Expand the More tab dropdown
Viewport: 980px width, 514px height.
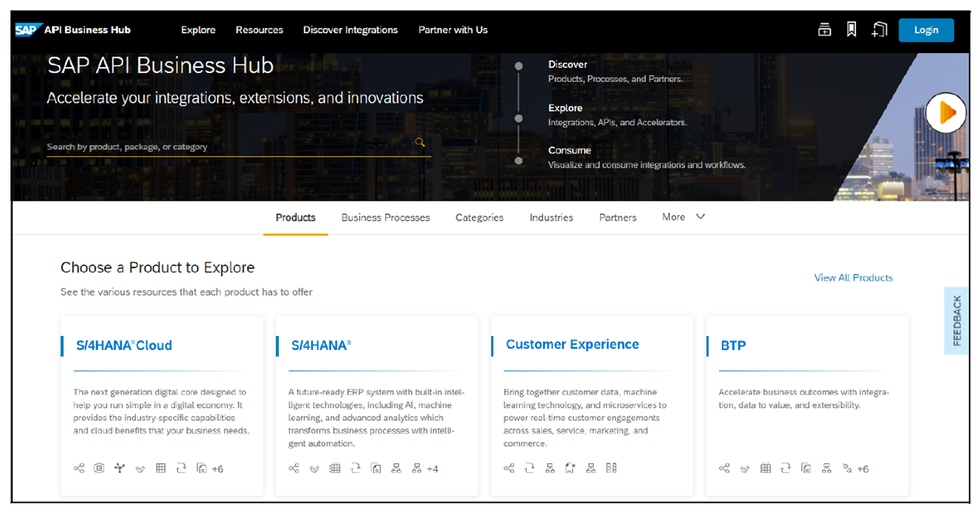684,217
